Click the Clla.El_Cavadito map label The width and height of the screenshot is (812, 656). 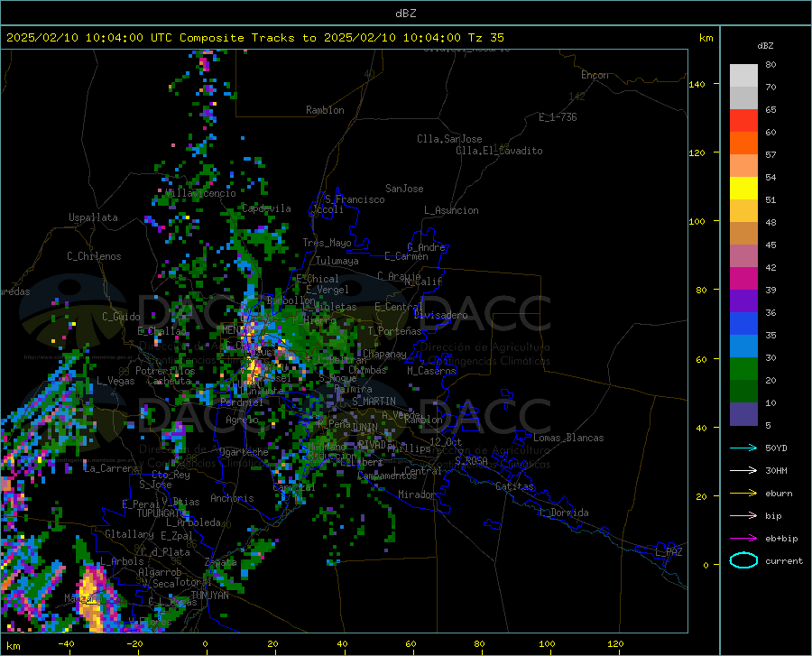coord(499,151)
